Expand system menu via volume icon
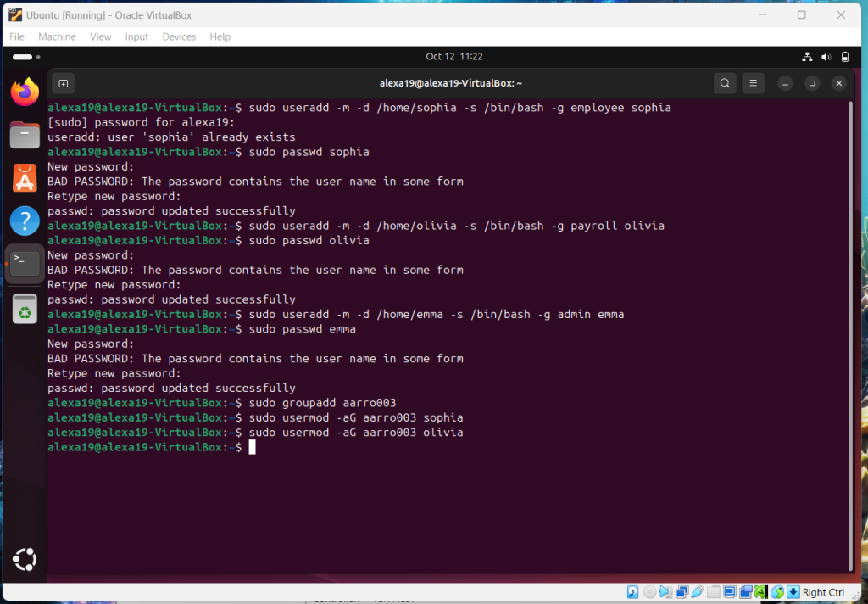The height and width of the screenshot is (604, 868). [826, 57]
